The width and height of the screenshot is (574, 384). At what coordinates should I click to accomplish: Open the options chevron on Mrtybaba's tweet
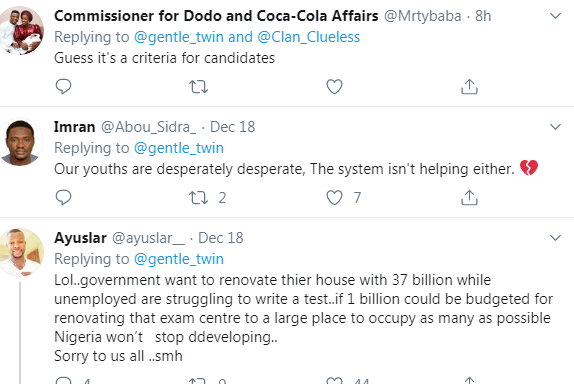click(555, 16)
